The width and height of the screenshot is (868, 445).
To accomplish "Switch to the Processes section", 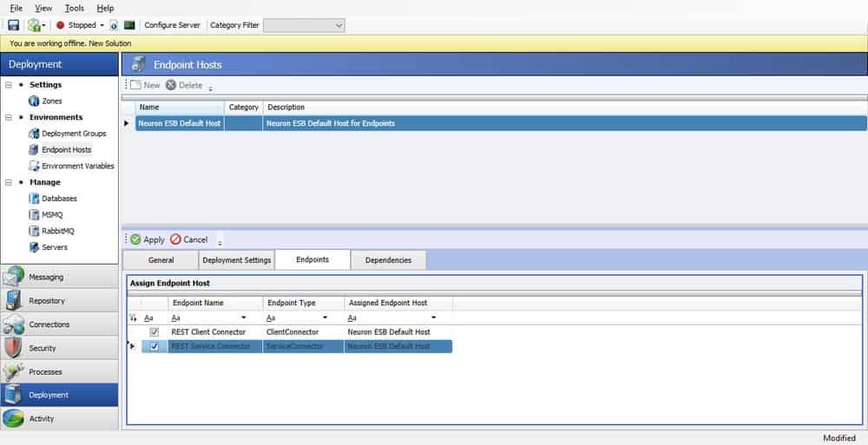I will [59, 372].
